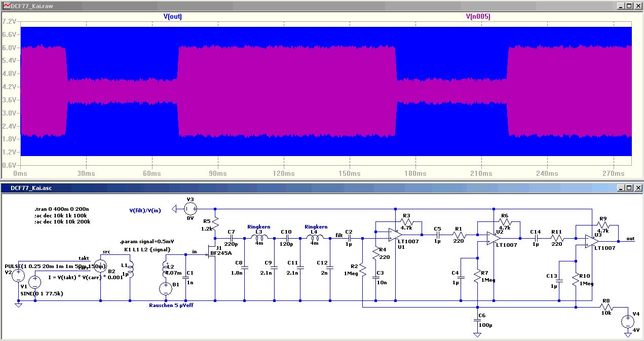Click the R8 10k resistor
The height and width of the screenshot is (341, 644).
[606, 307]
